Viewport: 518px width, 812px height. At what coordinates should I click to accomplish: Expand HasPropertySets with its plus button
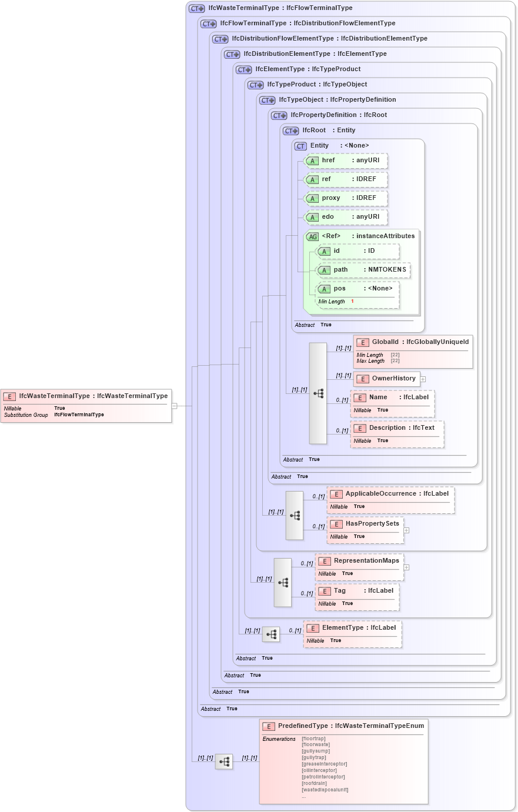click(406, 530)
